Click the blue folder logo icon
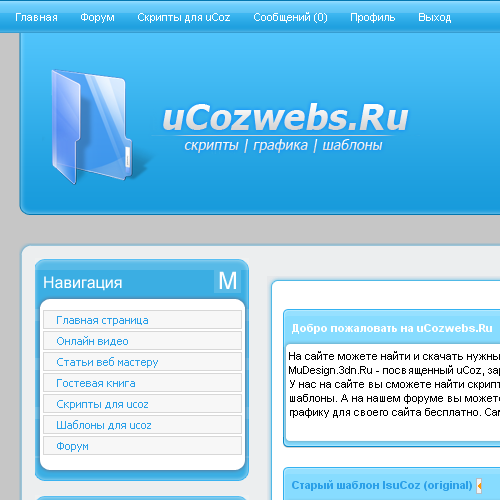Screen dimensions: 500x500 click(x=92, y=127)
